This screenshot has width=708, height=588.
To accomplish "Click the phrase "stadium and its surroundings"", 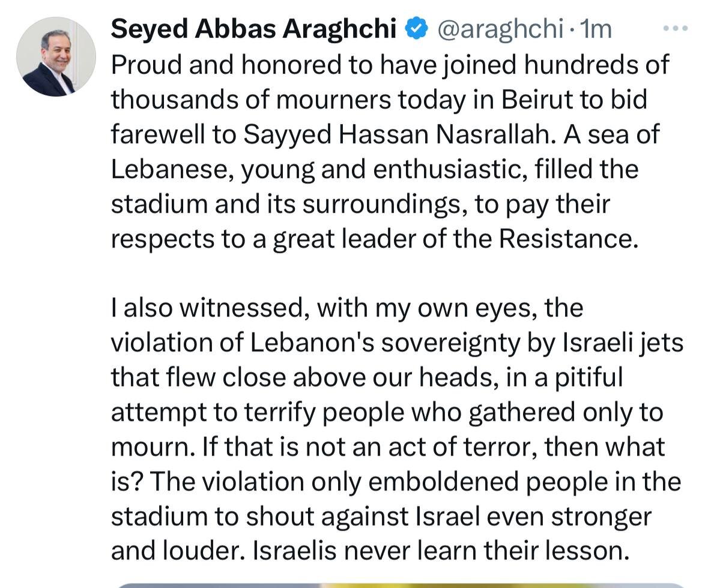I will [x=288, y=204].
